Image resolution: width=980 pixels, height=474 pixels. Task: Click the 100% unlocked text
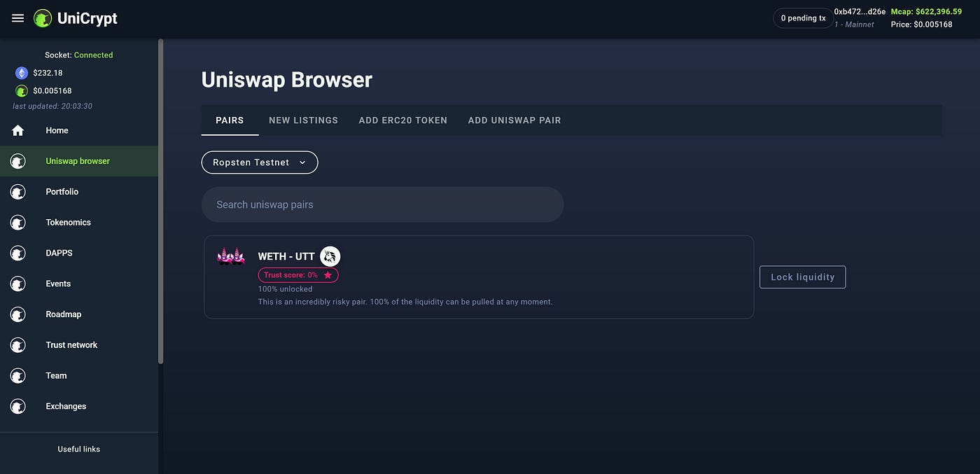click(285, 289)
